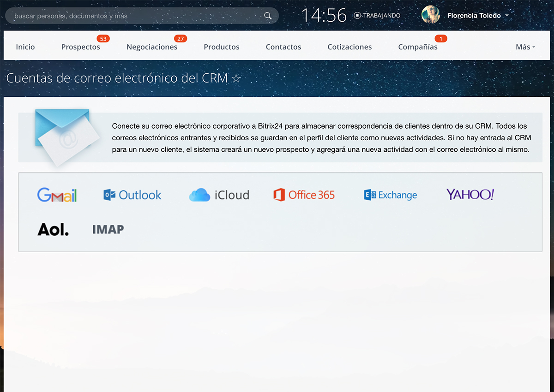Connect an Aol. mail account
554x392 pixels.
click(x=53, y=229)
